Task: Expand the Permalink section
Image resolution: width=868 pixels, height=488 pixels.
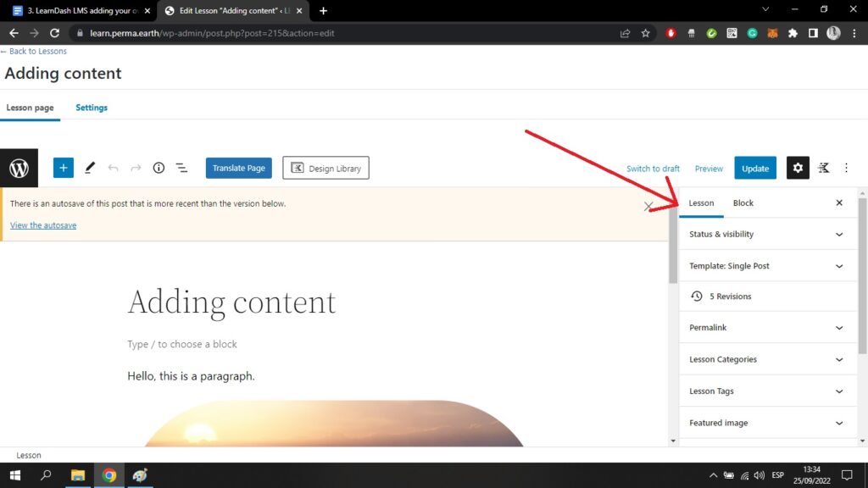Action: (x=768, y=328)
